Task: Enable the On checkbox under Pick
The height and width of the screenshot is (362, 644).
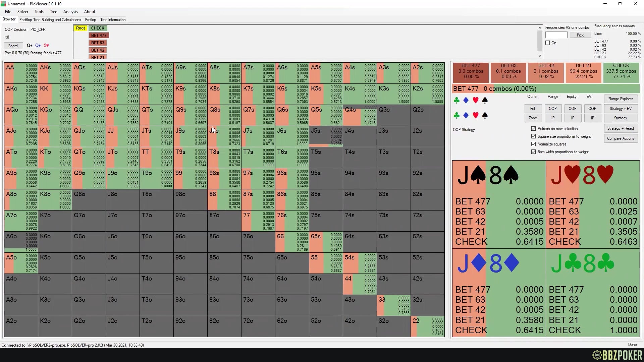Action: coord(547,43)
